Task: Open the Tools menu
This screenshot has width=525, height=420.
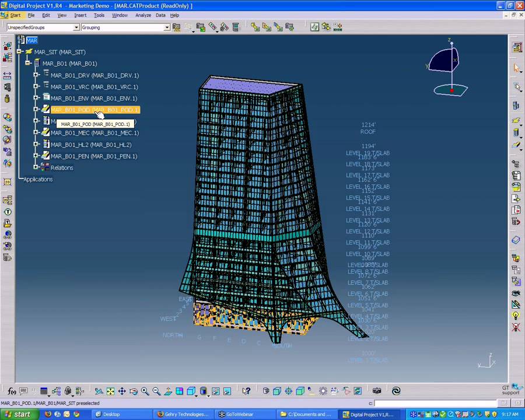Action: (99, 15)
